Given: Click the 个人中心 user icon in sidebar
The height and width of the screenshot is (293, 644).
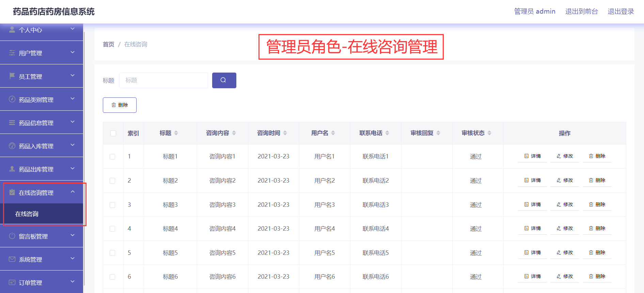Looking at the screenshot, I should (12, 30).
